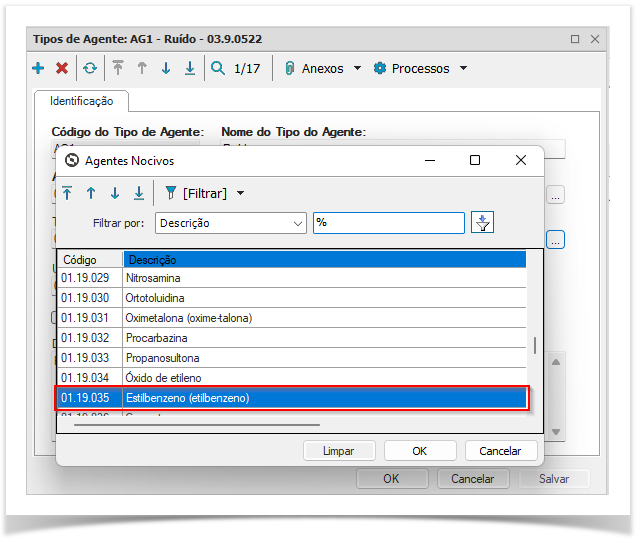Screen dimensions: 644x544
Task: Jump to last row in Agentes Nocivos
Action: pos(139,193)
